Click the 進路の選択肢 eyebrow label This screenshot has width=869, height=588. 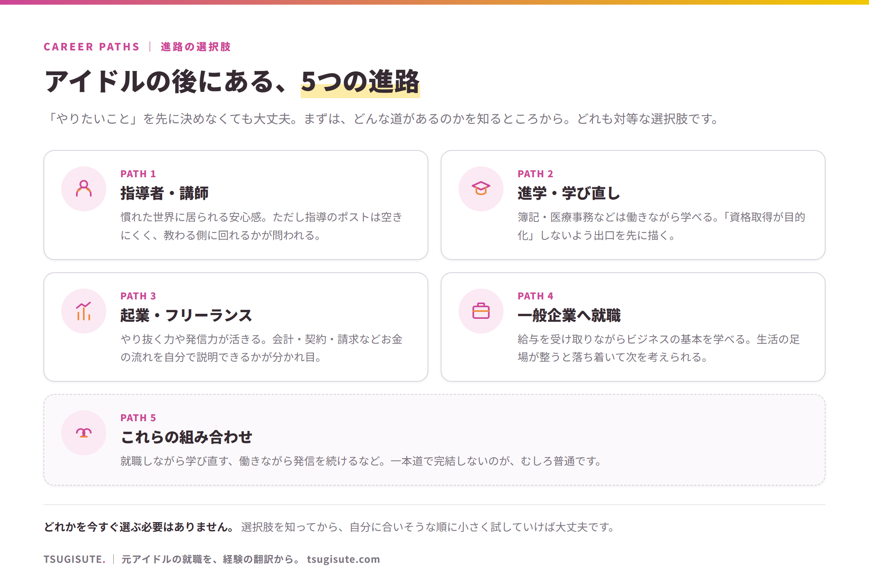[x=196, y=47]
